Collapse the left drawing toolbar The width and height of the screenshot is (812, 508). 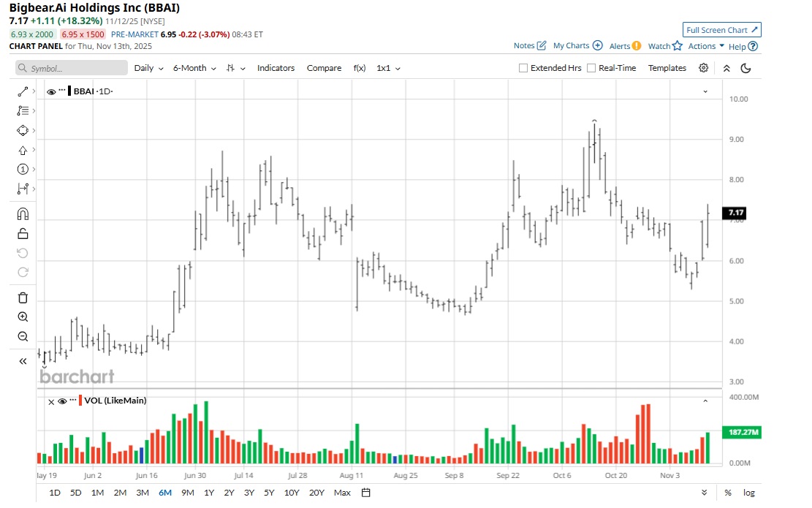point(22,362)
